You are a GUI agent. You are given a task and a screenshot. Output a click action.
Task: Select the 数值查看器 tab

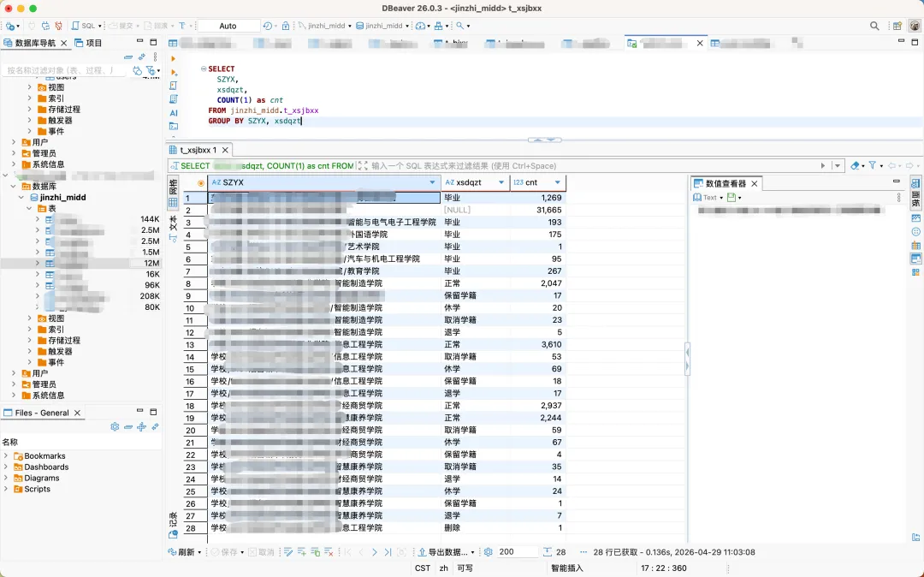click(x=726, y=183)
